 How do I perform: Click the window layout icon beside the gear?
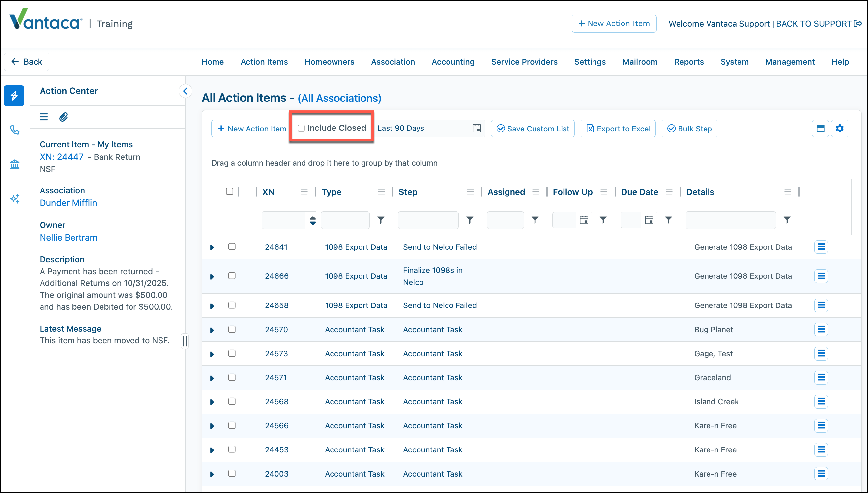point(820,129)
